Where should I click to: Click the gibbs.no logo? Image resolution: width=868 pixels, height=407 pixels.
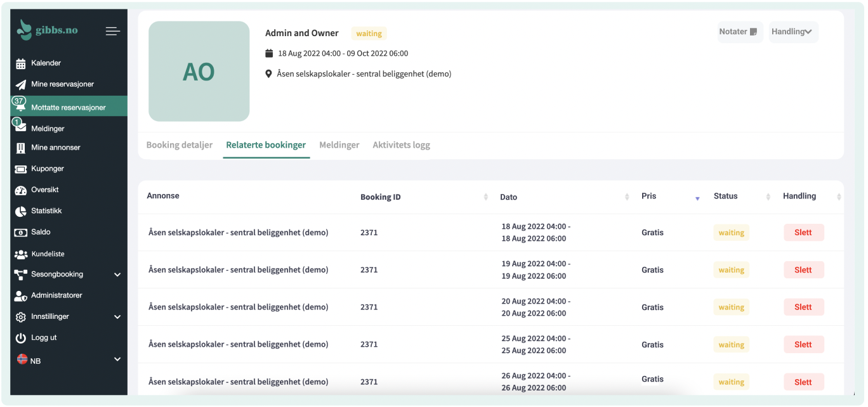coord(48,30)
